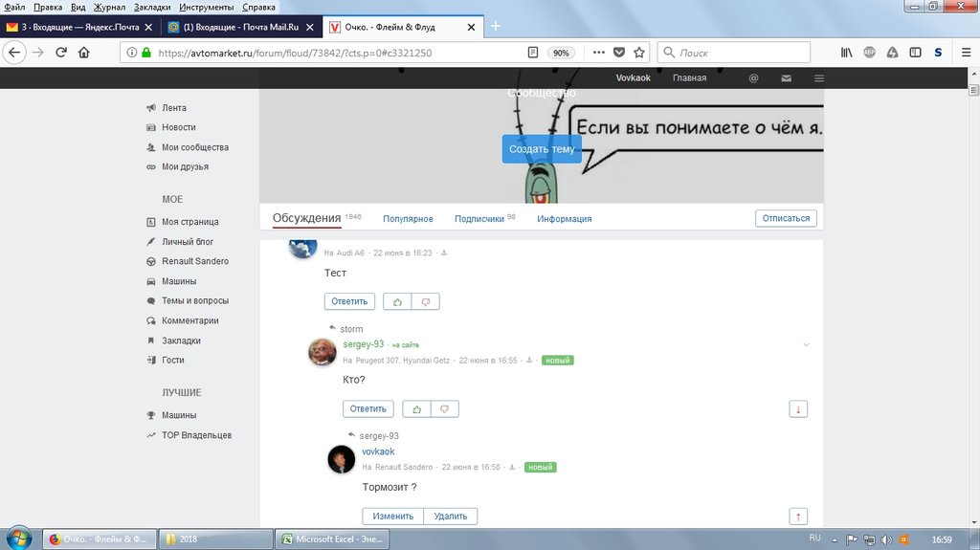Open the Правка menu
The width and height of the screenshot is (980, 550).
click(x=48, y=7)
